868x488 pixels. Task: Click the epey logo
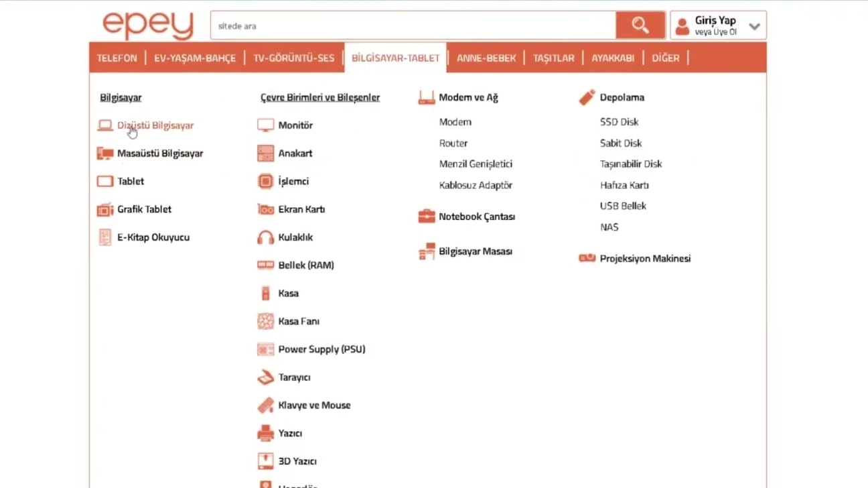[148, 25]
